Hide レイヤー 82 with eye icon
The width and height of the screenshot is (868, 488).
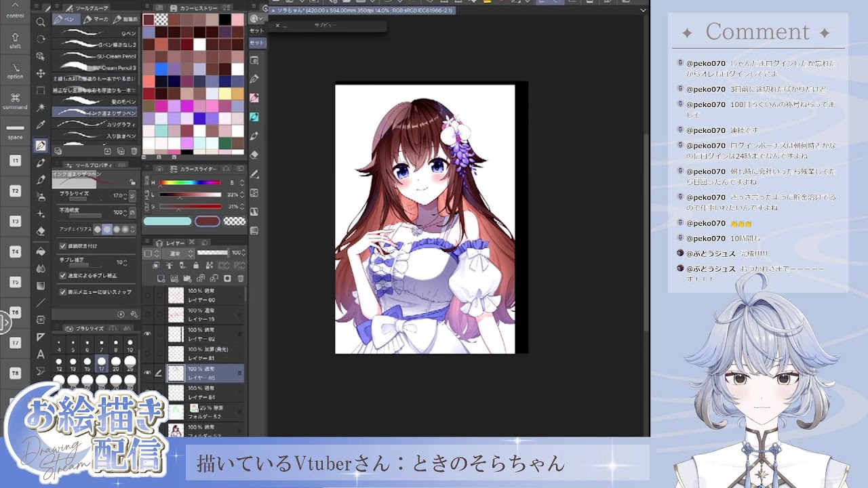coord(147,333)
